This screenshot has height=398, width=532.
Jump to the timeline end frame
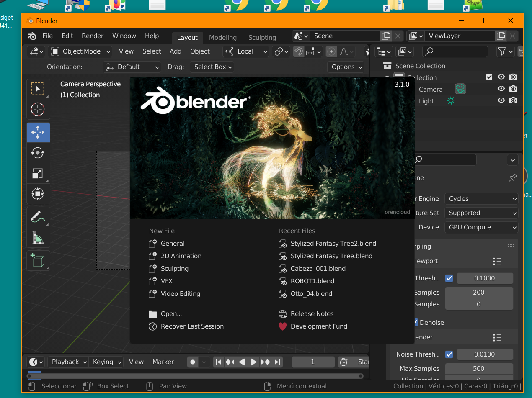tap(277, 362)
